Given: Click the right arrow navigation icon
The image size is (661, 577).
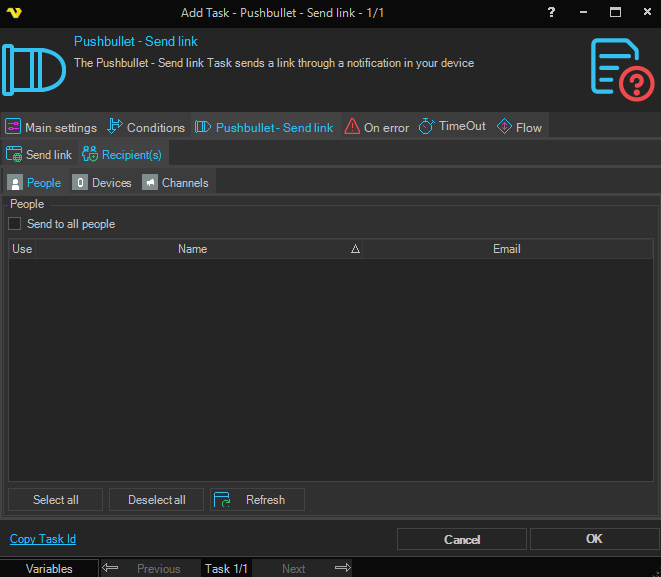Looking at the screenshot, I should pos(342,568).
